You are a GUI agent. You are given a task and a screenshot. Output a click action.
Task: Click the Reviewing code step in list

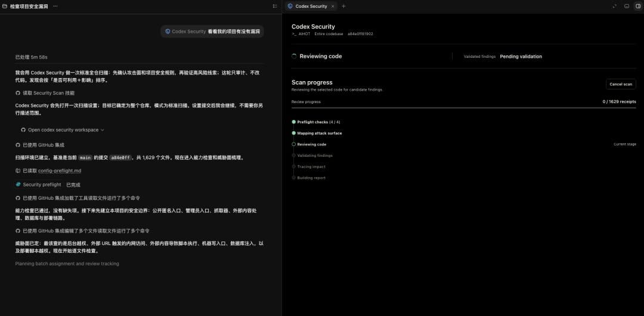pyautogui.click(x=312, y=144)
